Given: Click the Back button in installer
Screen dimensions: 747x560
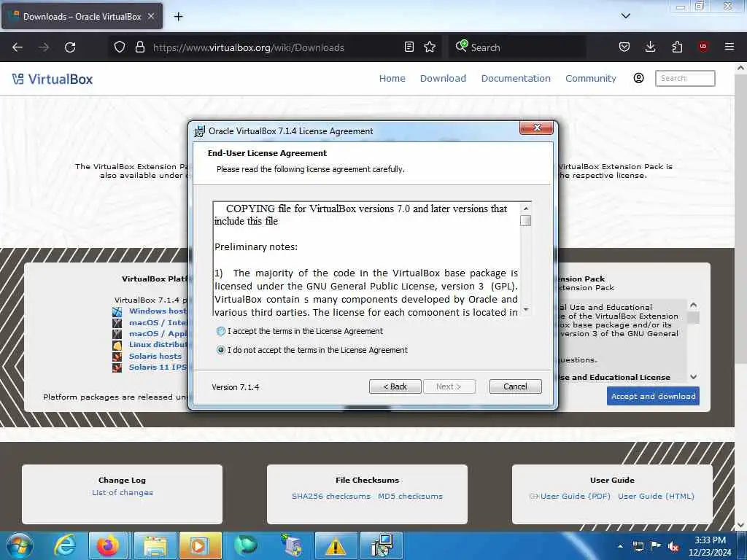Looking at the screenshot, I should [395, 386].
